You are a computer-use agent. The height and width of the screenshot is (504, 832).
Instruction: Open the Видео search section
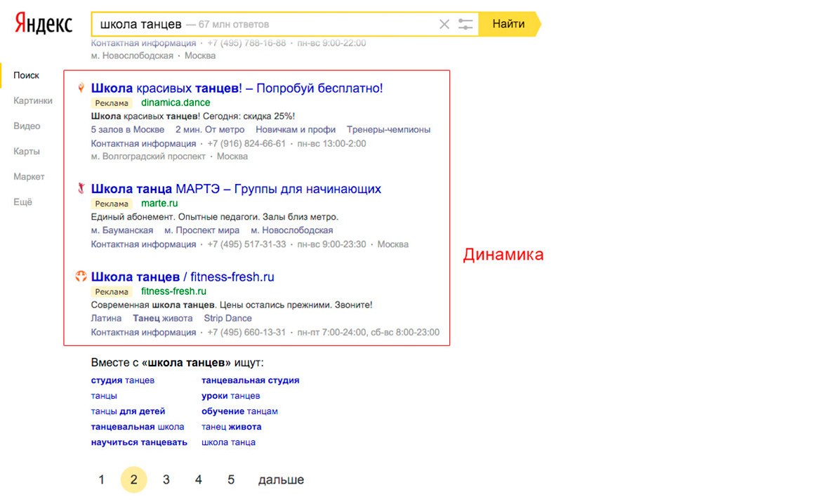[x=27, y=126]
